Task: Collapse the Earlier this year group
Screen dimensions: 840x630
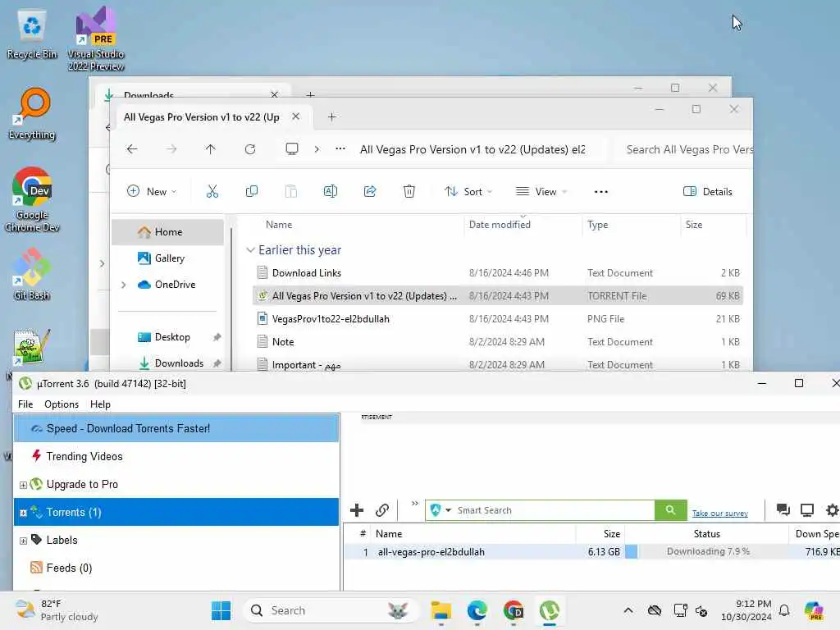Action: (250, 250)
